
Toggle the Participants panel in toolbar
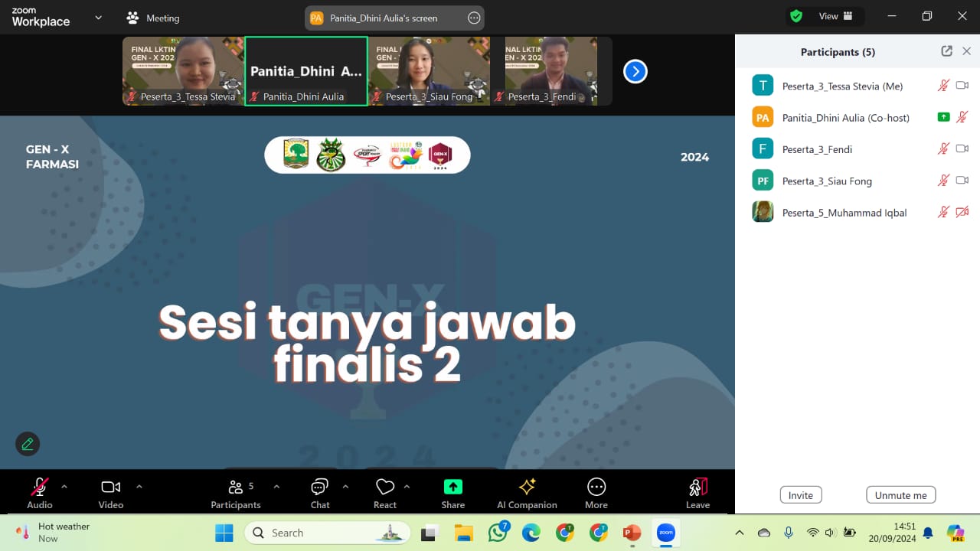point(236,493)
